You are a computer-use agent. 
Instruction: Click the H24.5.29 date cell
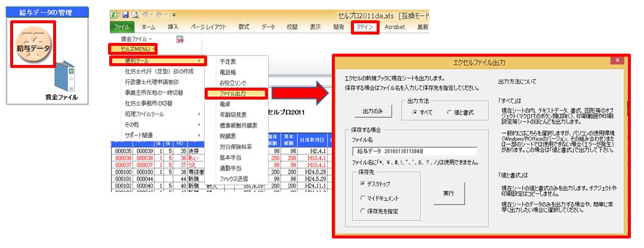point(313,178)
